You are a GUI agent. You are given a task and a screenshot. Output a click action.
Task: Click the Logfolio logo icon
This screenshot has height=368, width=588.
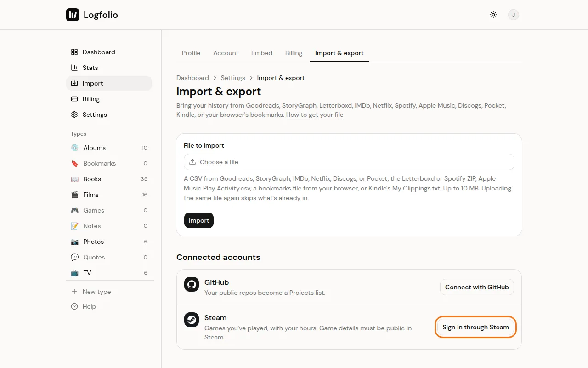point(73,15)
